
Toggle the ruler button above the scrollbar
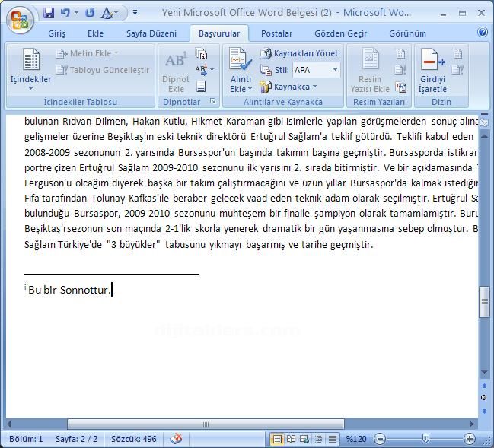click(x=484, y=122)
